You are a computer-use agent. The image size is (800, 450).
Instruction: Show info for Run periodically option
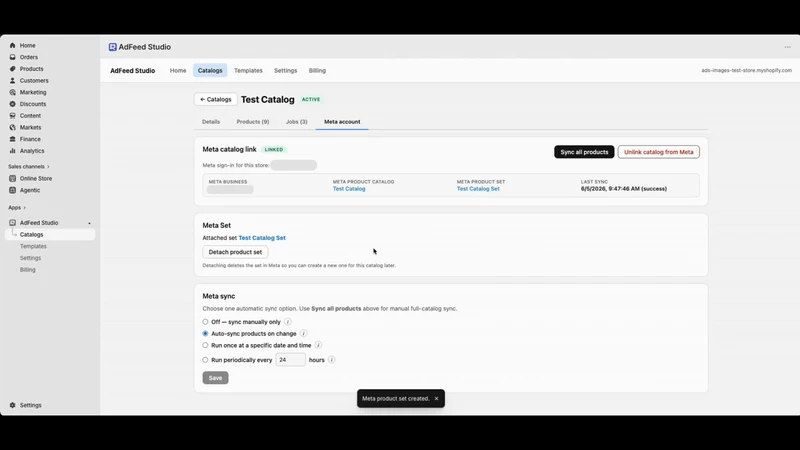tap(332, 360)
